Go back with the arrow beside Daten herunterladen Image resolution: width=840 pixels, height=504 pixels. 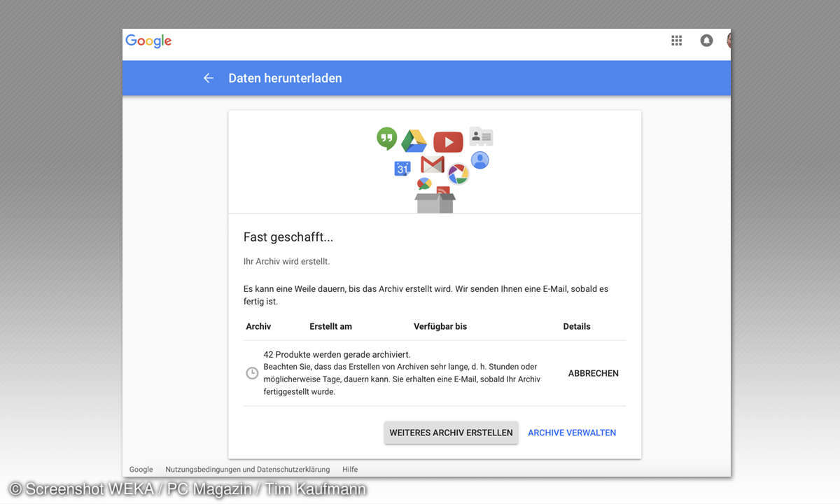(208, 78)
